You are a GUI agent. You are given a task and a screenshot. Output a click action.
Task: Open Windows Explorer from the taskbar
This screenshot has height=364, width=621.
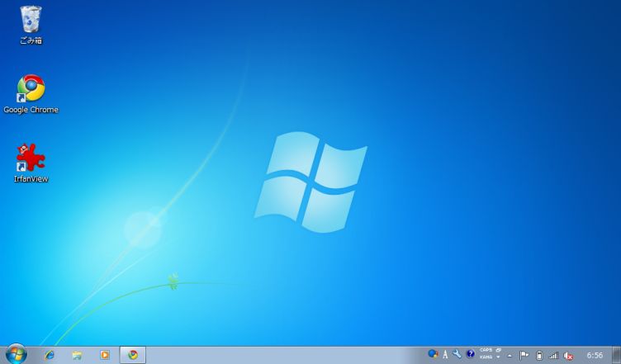tap(77, 355)
